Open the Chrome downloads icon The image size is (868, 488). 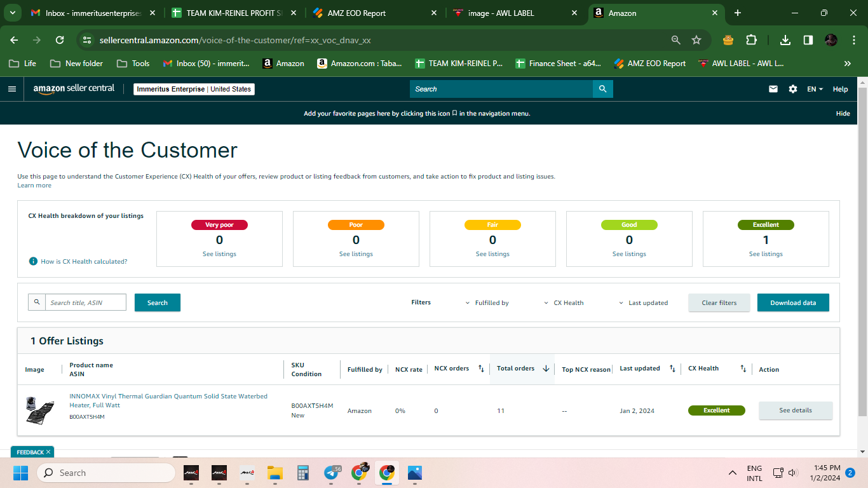(x=785, y=40)
